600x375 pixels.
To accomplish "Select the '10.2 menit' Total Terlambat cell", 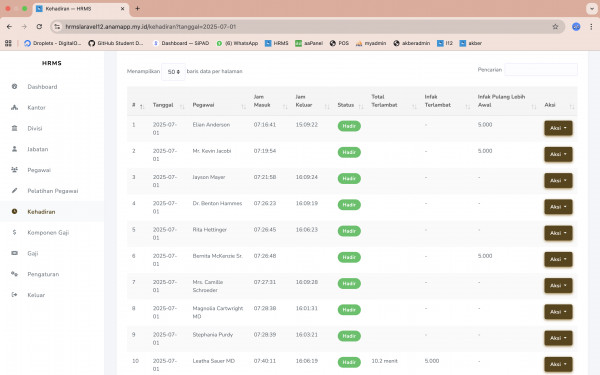I will point(385,361).
